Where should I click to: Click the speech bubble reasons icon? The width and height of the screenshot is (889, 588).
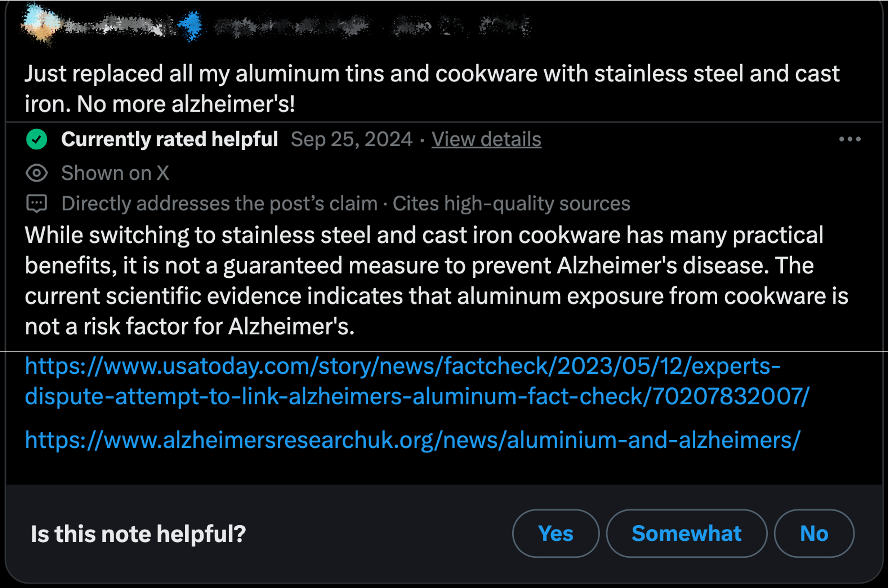(37, 204)
